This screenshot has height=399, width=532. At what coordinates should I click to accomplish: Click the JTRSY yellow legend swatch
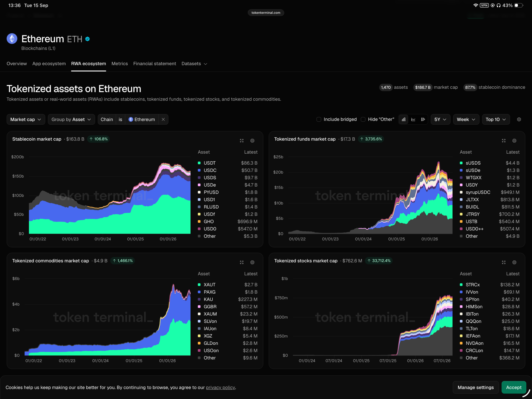coord(461,214)
